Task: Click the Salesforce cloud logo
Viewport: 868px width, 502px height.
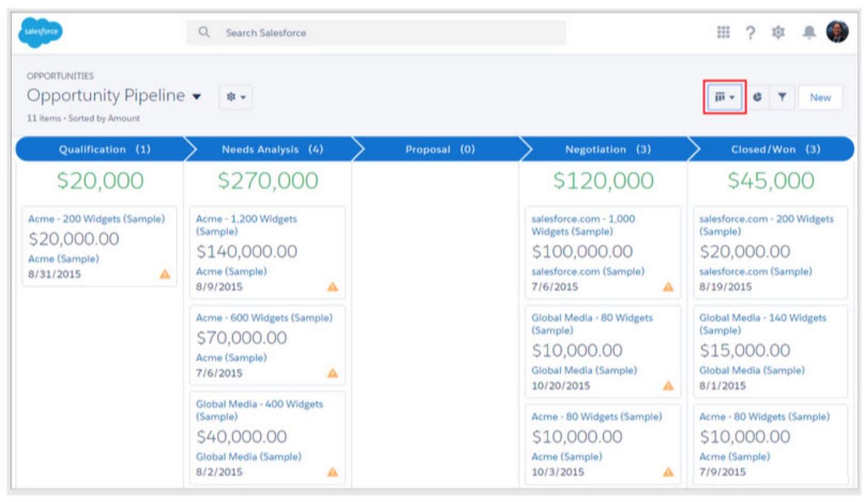Action: (x=40, y=32)
